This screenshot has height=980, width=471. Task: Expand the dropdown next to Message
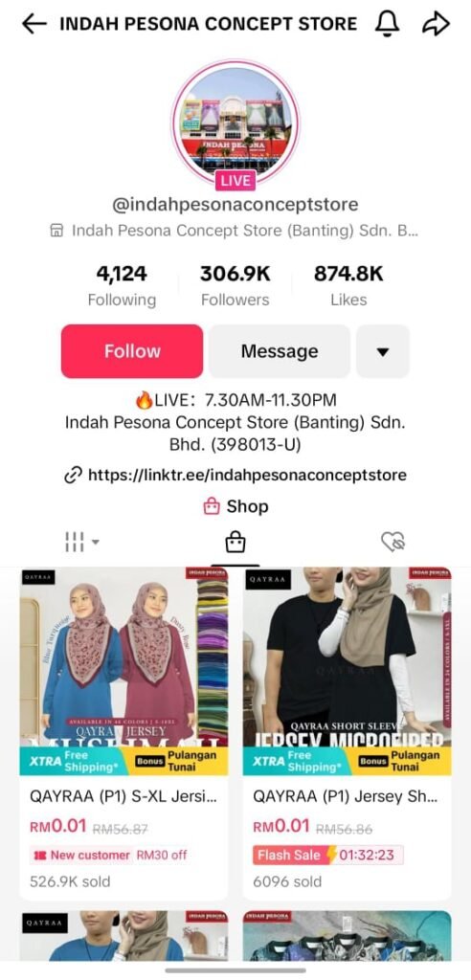click(x=383, y=351)
